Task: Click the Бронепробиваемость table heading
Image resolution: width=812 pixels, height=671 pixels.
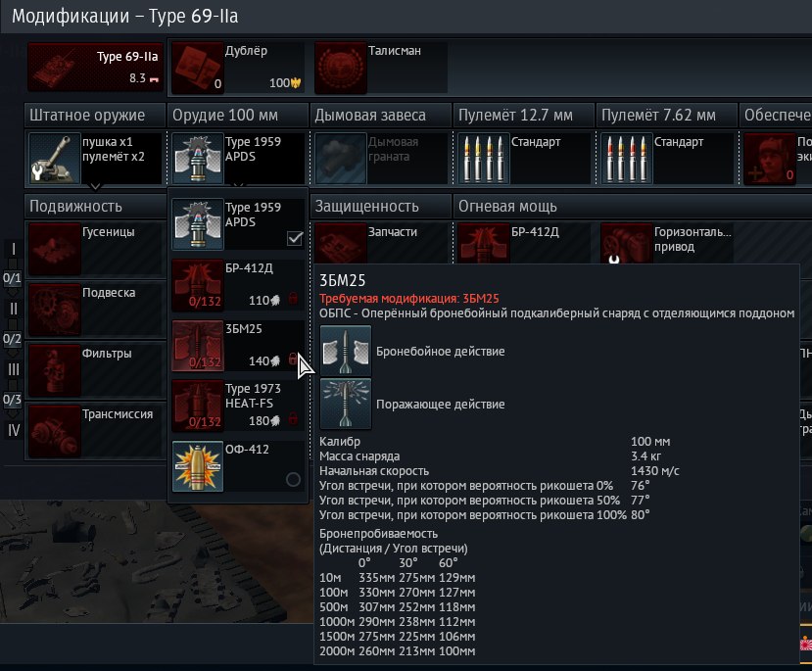Action: [x=378, y=533]
